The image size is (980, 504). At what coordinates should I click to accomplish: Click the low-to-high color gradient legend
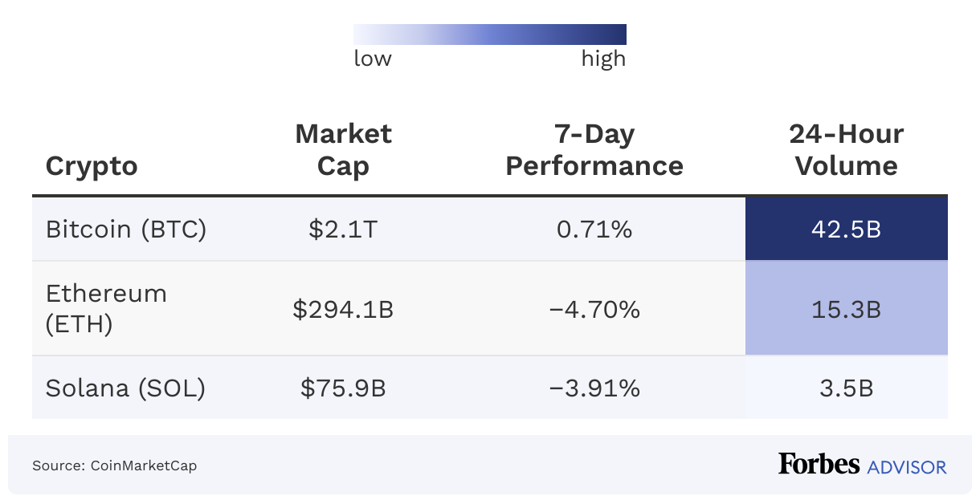(x=490, y=35)
